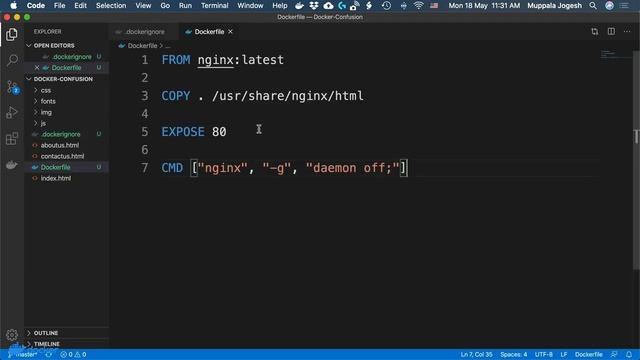Expand the css folder
Screen dimensions: 640x360
(x=46, y=90)
